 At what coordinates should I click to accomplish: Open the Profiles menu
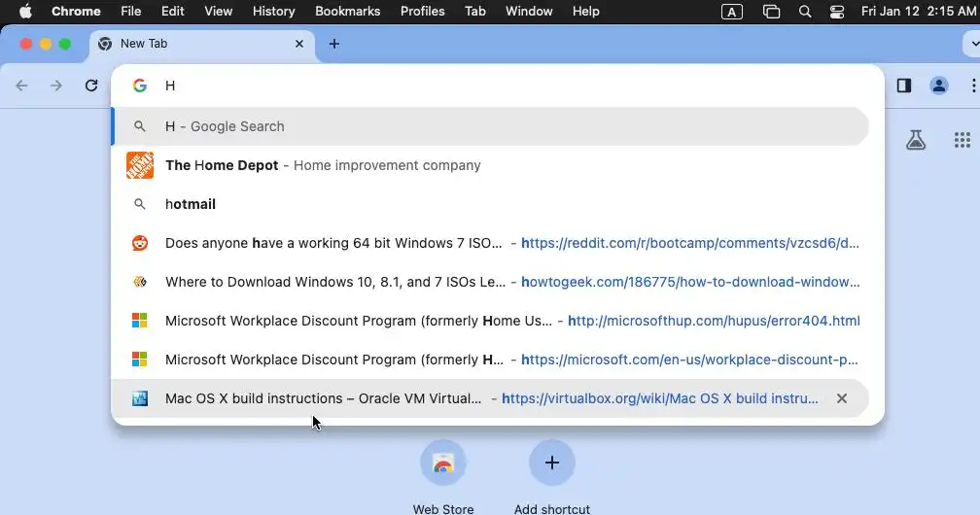423,12
